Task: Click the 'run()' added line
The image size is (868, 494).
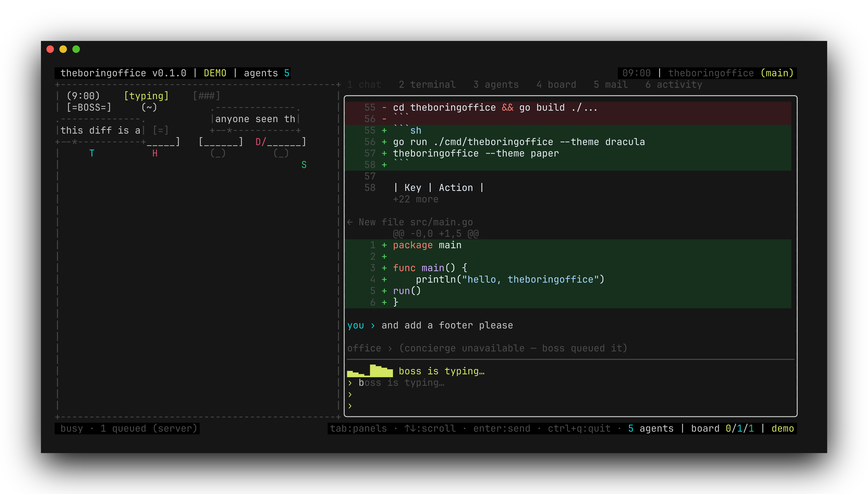Action: click(x=568, y=291)
